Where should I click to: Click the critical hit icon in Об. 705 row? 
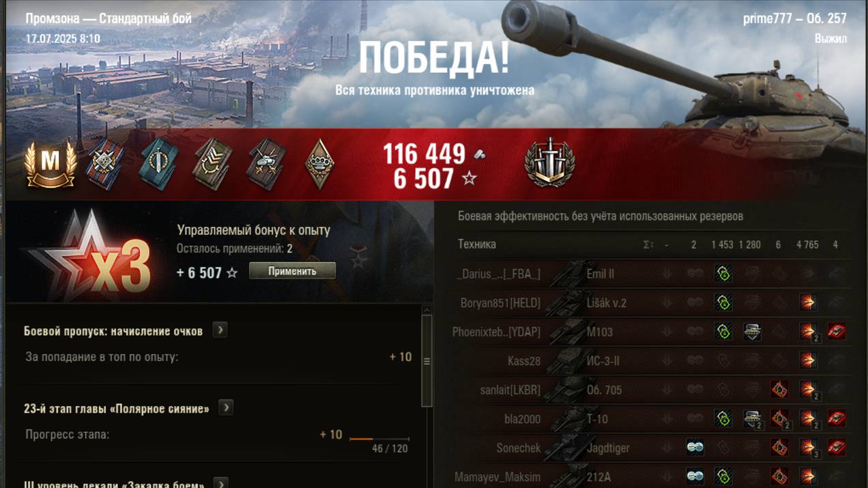click(779, 390)
